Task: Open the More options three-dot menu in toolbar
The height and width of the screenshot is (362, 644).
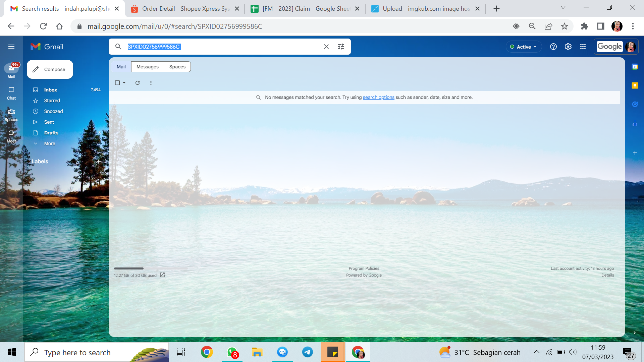Action: [x=151, y=83]
